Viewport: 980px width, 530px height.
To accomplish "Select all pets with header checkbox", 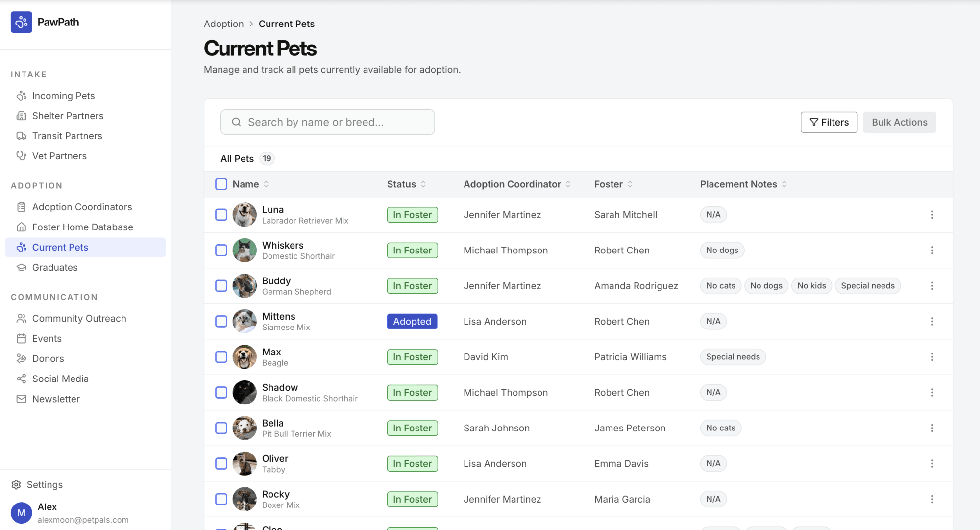I will (x=221, y=184).
